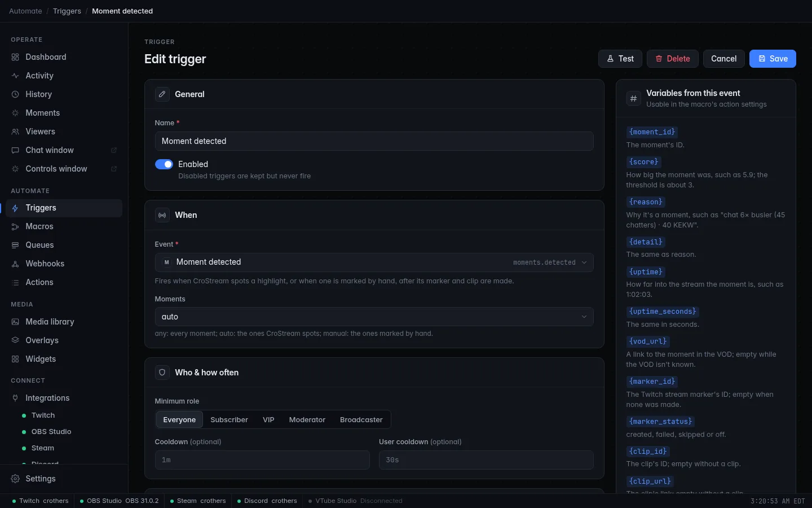The width and height of the screenshot is (812, 508).
Task: Open the Widgets grid icon
Action: pos(15,359)
